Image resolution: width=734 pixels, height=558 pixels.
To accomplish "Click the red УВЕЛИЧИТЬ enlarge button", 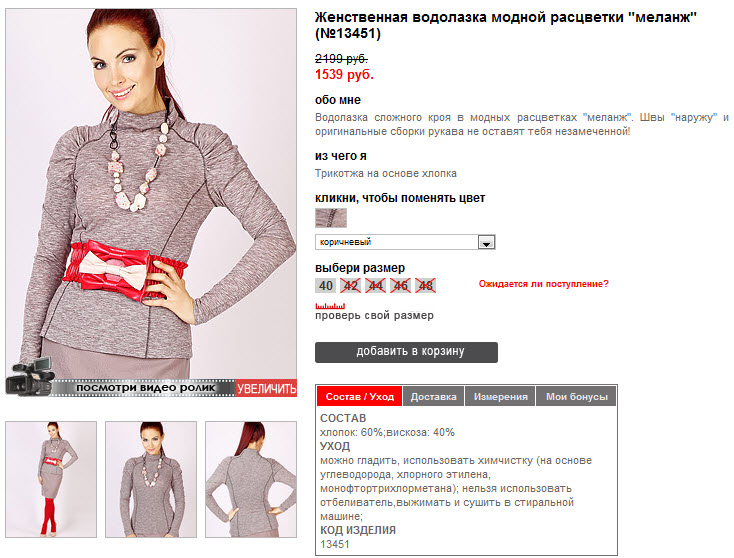I will (266, 388).
